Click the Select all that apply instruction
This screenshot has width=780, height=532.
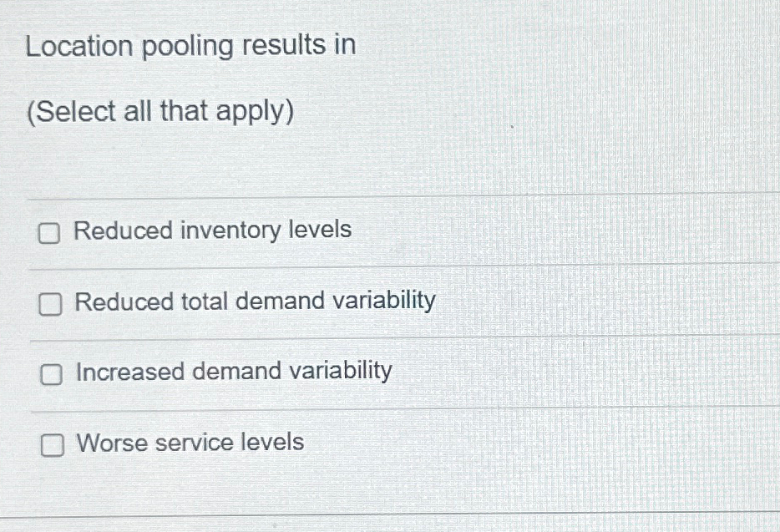[x=158, y=111]
